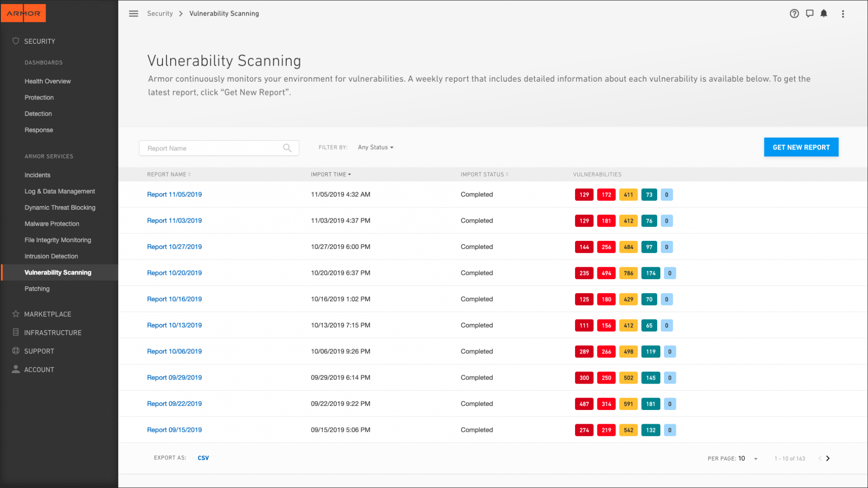
Task: Click the Account person icon
Action: pos(16,369)
